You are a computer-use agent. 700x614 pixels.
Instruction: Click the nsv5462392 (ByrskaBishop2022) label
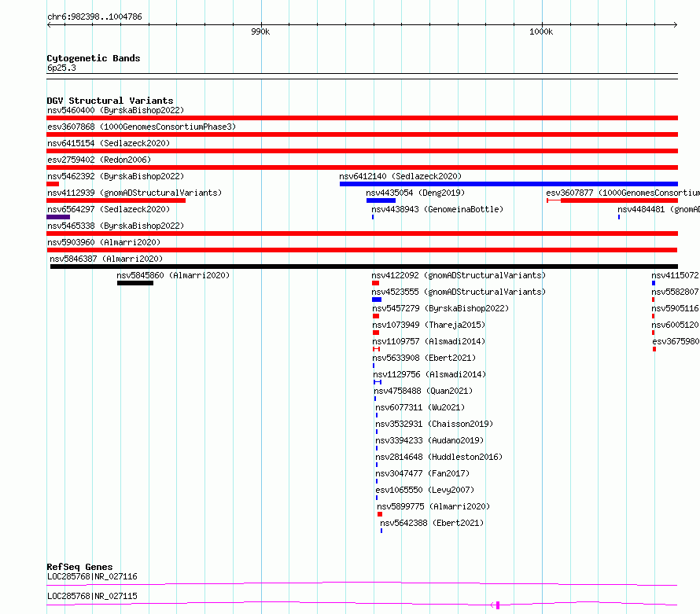pyautogui.click(x=116, y=176)
